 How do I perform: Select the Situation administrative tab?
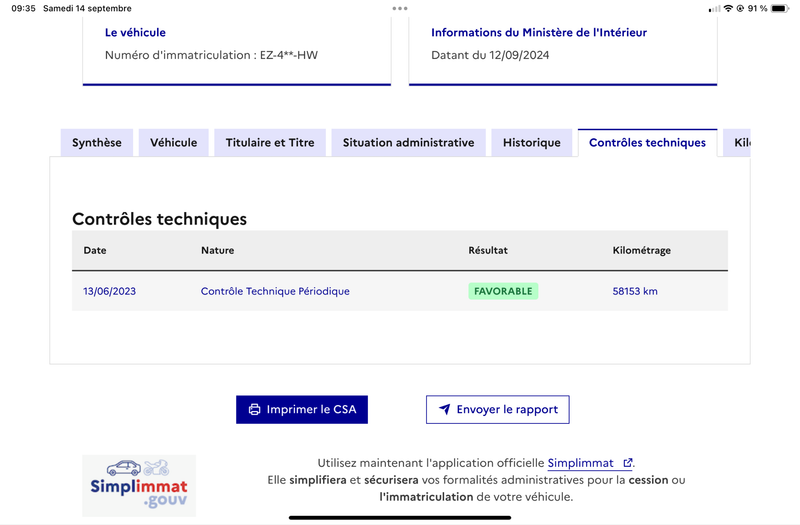(x=408, y=143)
